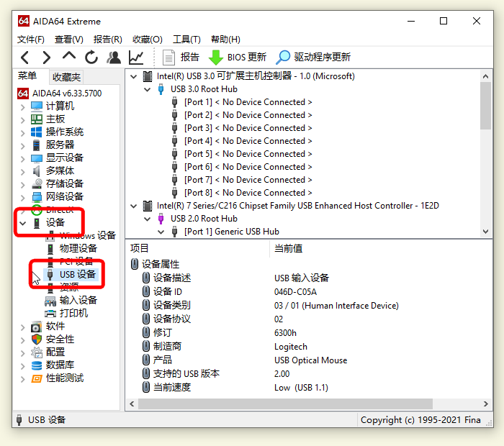Image resolution: width=504 pixels, height=446 pixels.
Task: Click the 显示设备 display icon
Action: coord(36,158)
